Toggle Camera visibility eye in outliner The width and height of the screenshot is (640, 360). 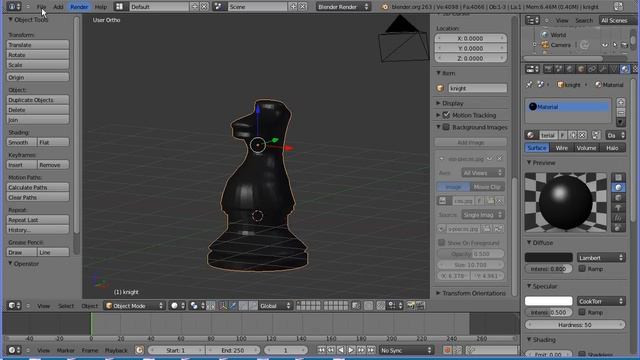(x=605, y=45)
